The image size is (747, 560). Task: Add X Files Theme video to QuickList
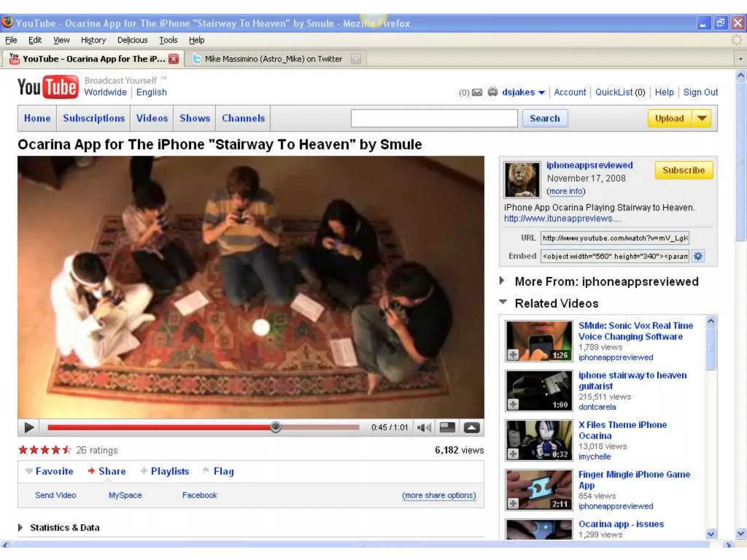tap(513, 454)
